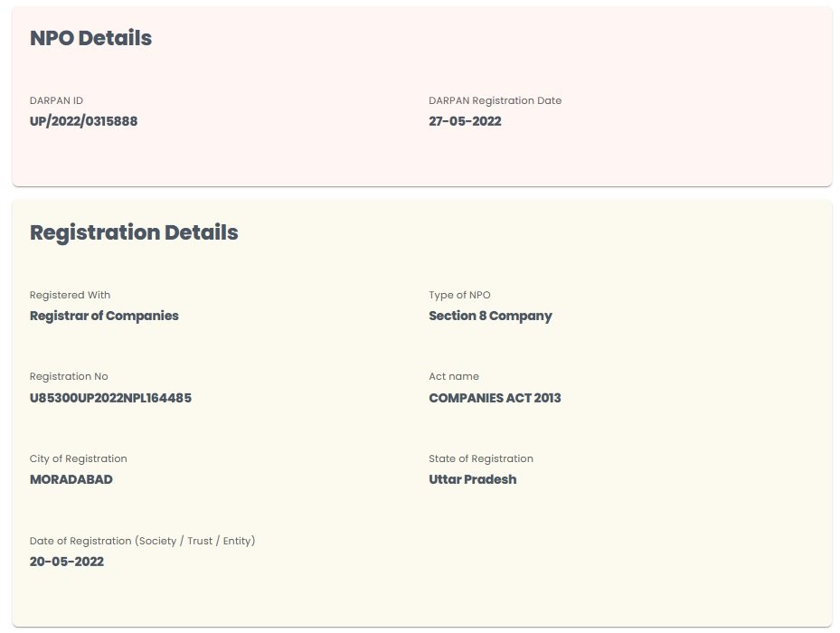Select the Registrar of Companies text

point(104,316)
